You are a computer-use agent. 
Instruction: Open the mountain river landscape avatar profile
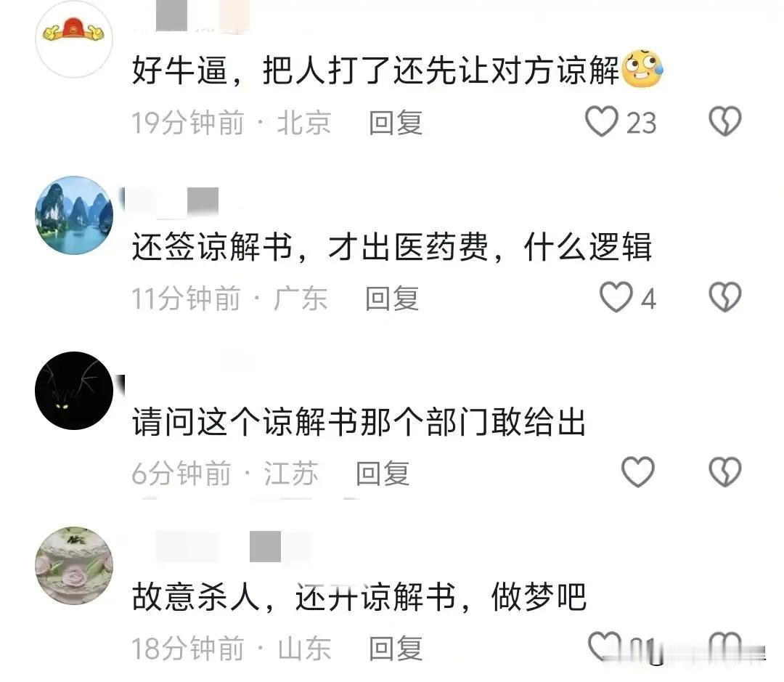[74, 215]
